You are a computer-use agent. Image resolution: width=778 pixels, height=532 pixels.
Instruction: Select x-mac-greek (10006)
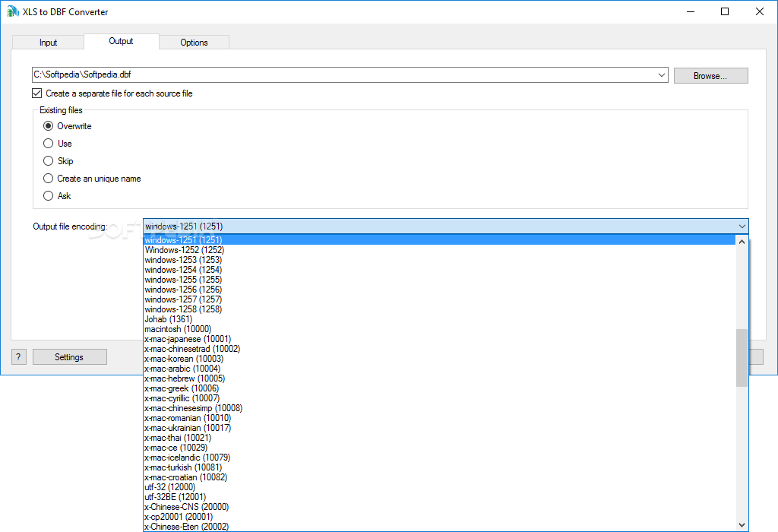pyautogui.click(x=439, y=388)
